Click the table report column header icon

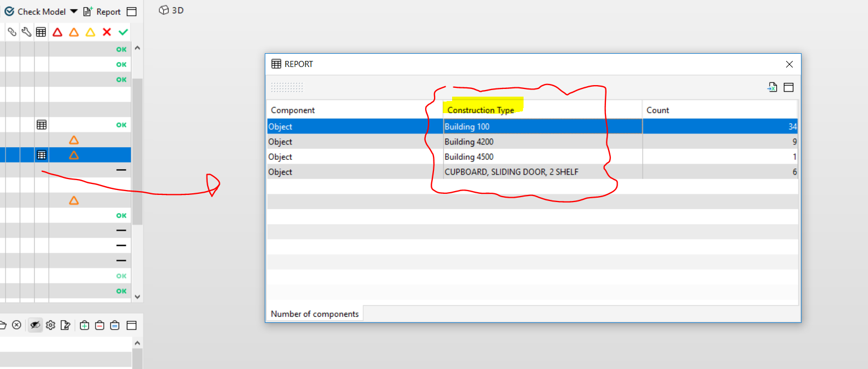coord(41,32)
